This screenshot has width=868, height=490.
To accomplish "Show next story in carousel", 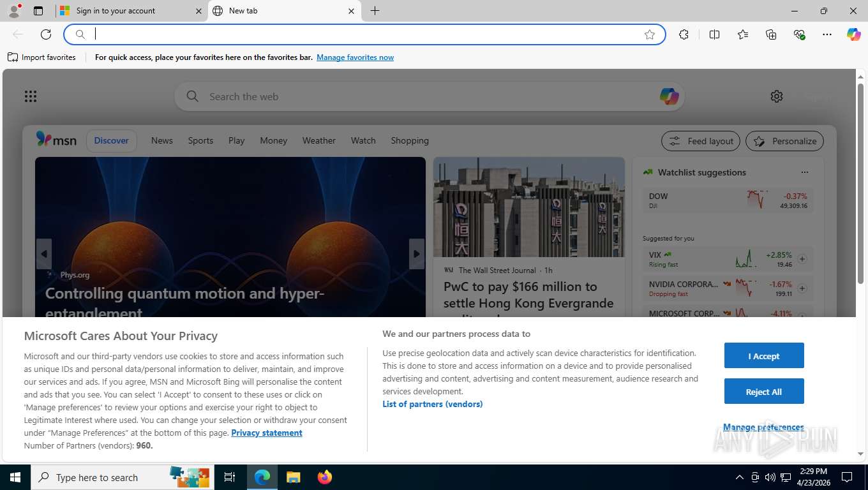I will 417,254.
